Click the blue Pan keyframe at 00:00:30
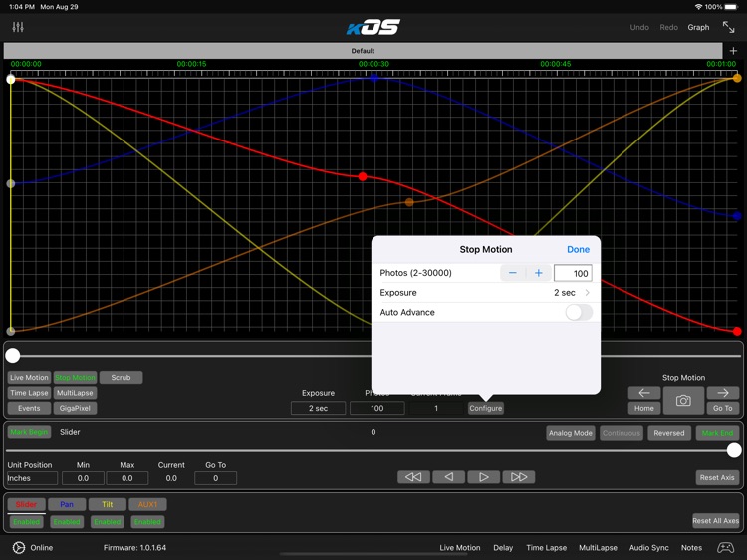Image resolution: width=747 pixels, height=560 pixels. coord(373,77)
